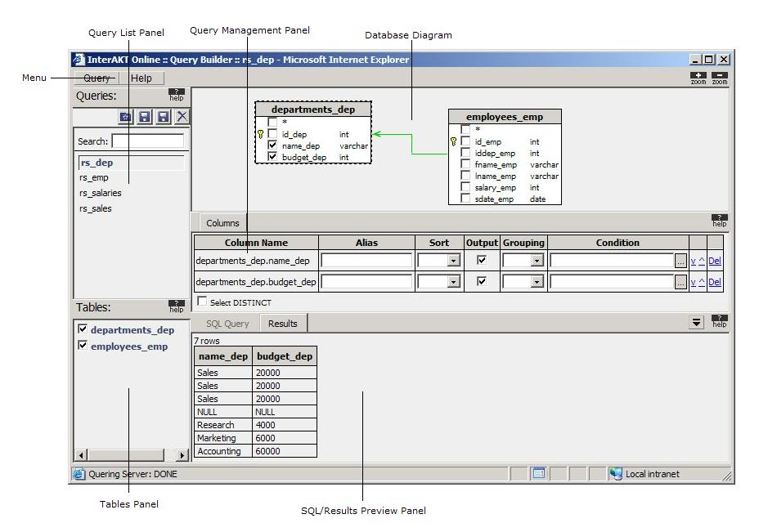This screenshot has height=532, width=777.
Task: Switch to the SQL Query tab
Action: tap(227, 324)
